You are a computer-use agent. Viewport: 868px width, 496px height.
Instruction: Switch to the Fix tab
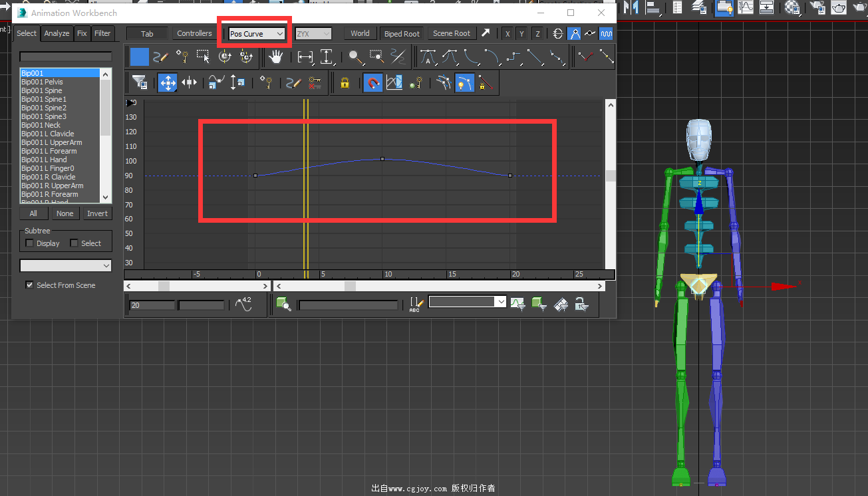tap(82, 33)
